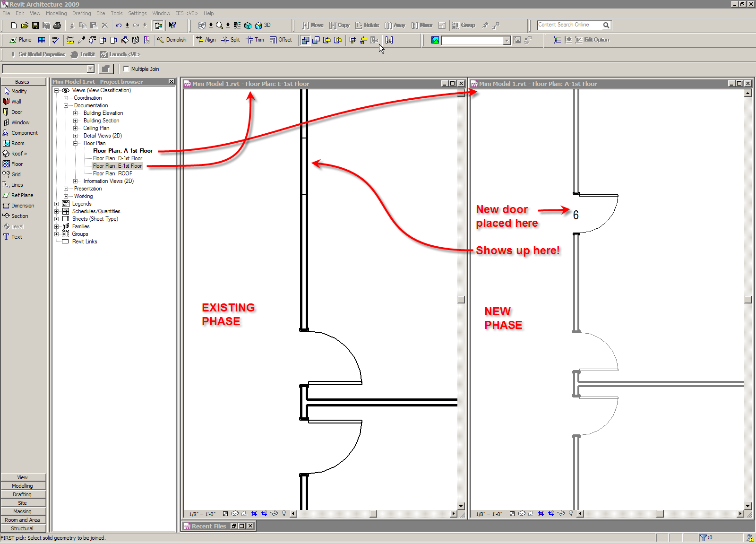This screenshot has height=544, width=756.
Task: Collapse the Documentation tree node
Action: [x=66, y=105]
